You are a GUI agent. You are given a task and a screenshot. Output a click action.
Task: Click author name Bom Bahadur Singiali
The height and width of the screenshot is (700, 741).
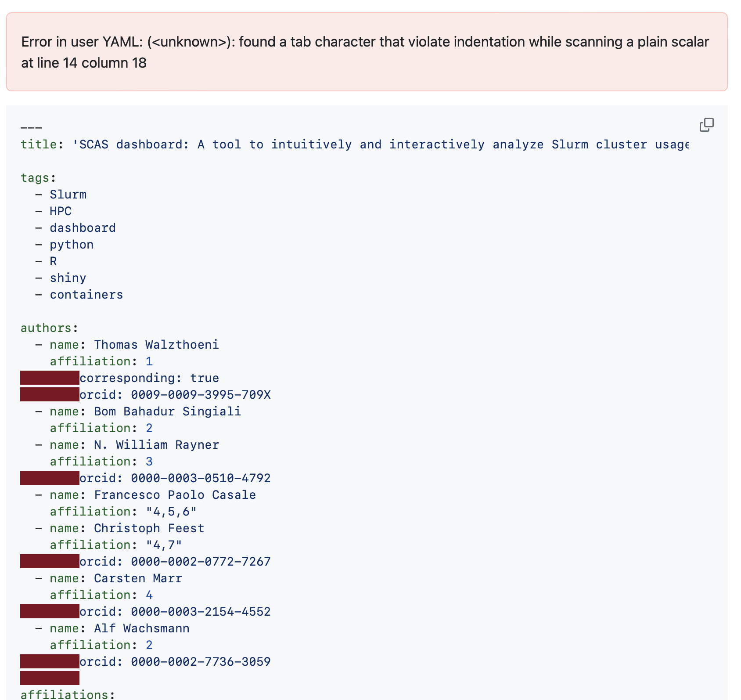167,411
